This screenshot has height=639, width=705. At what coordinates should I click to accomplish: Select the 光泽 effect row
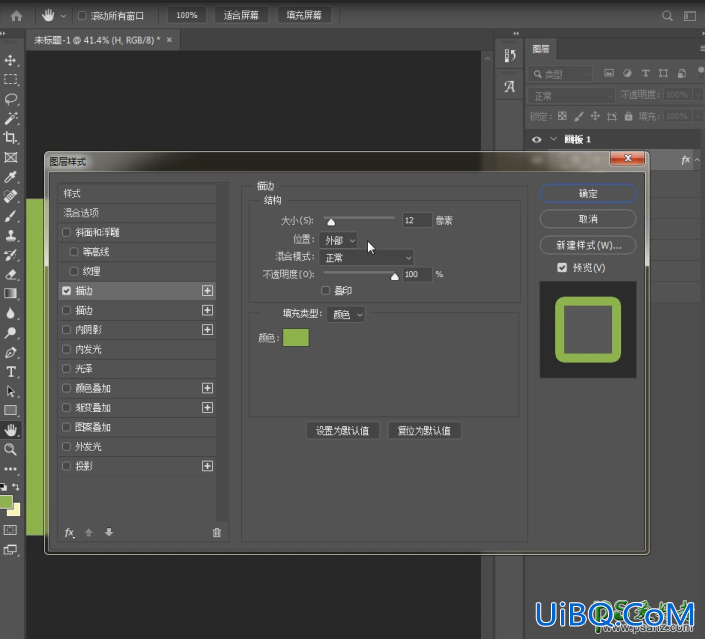[137, 369]
